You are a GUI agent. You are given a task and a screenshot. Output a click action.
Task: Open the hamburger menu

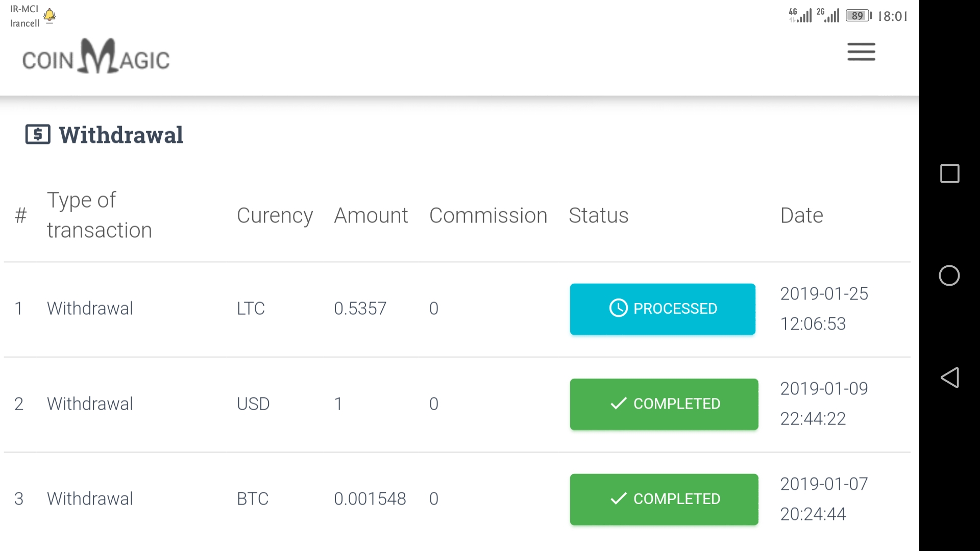[861, 52]
